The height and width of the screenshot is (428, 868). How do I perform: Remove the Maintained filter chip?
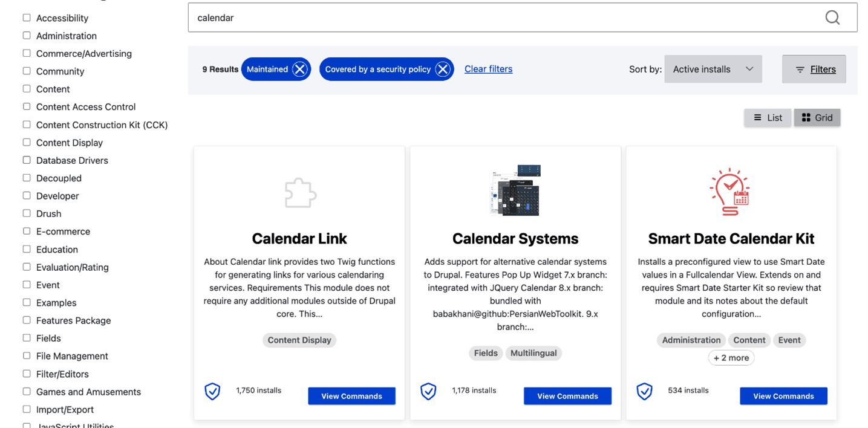tap(299, 70)
